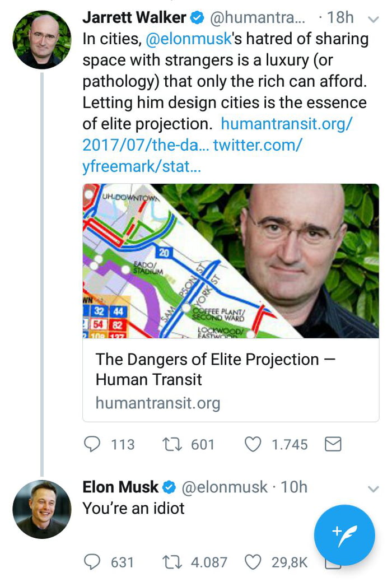Open the @elonmusk mention in tweet text
392x582 pixels.
point(188,39)
